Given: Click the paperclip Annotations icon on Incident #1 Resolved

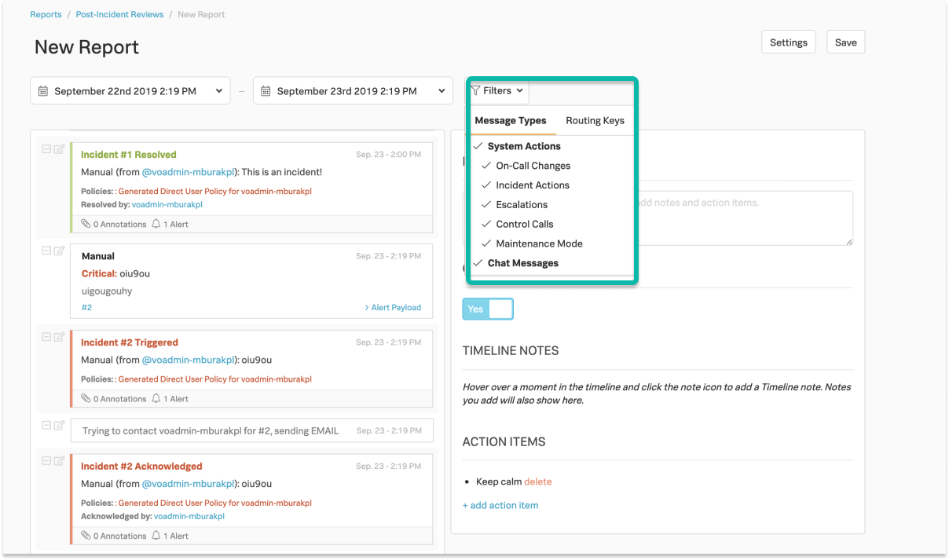Looking at the screenshot, I should pos(86,224).
